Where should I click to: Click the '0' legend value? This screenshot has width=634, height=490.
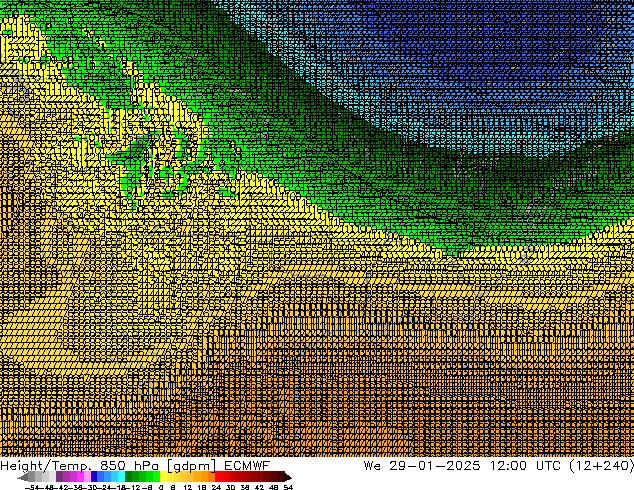pyautogui.click(x=161, y=487)
